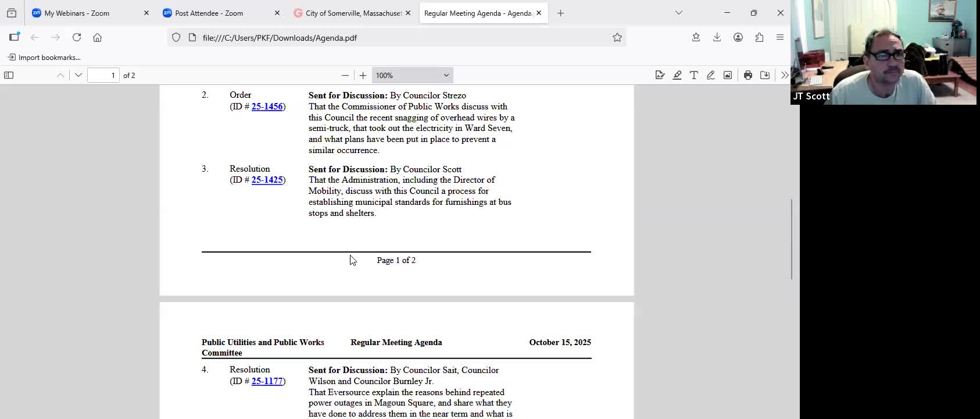
Task: Open the Extensions panel
Action: [x=759, y=37]
